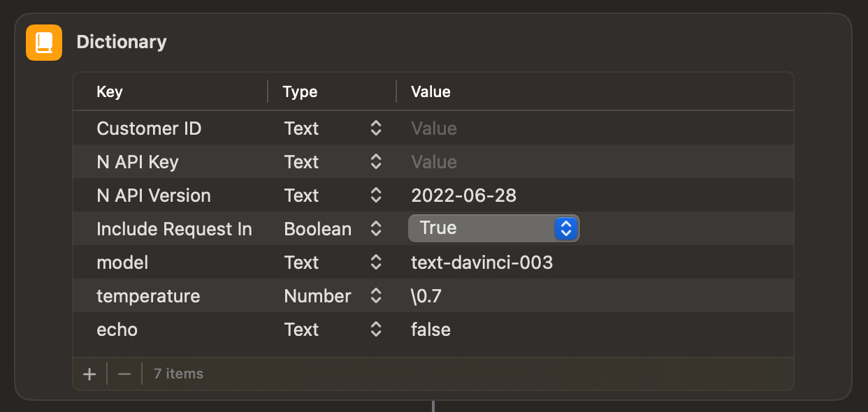Click the Type column header
868x412 pixels.
(x=300, y=92)
